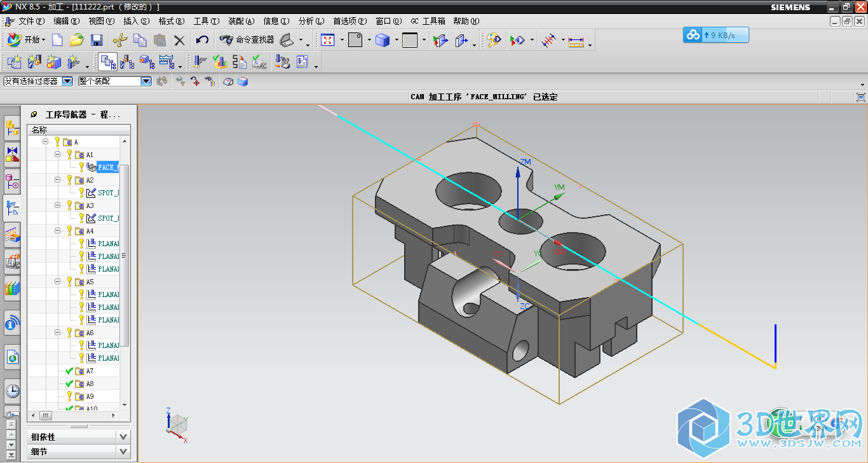Open the GC 工具箱 menu
This screenshot has height=463, width=868.
[x=428, y=21]
